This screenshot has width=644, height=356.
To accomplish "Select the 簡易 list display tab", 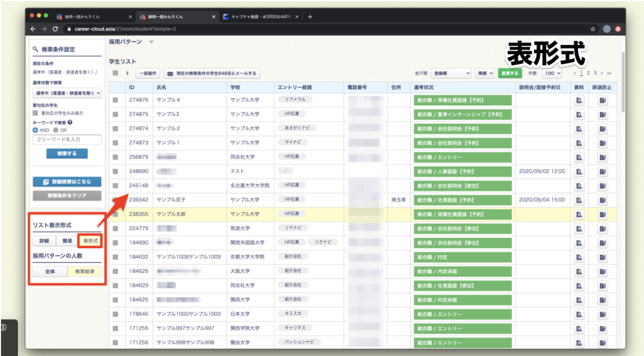I will click(x=67, y=241).
